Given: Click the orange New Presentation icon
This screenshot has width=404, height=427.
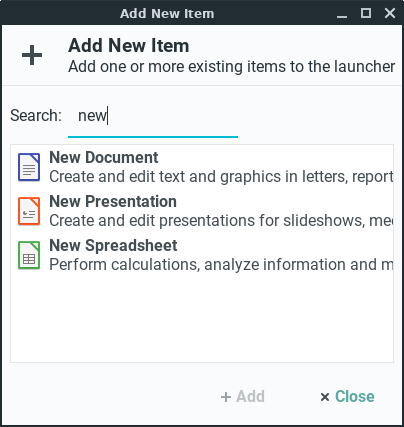Looking at the screenshot, I should [29, 211].
